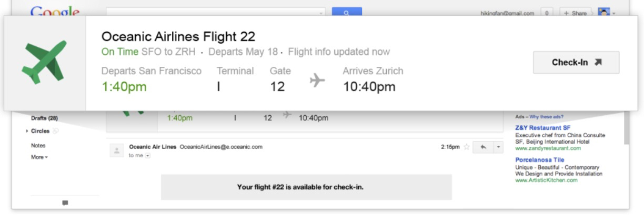Click the blue search magnifier button
Viewport: 644px width, 221px height.
347,12
